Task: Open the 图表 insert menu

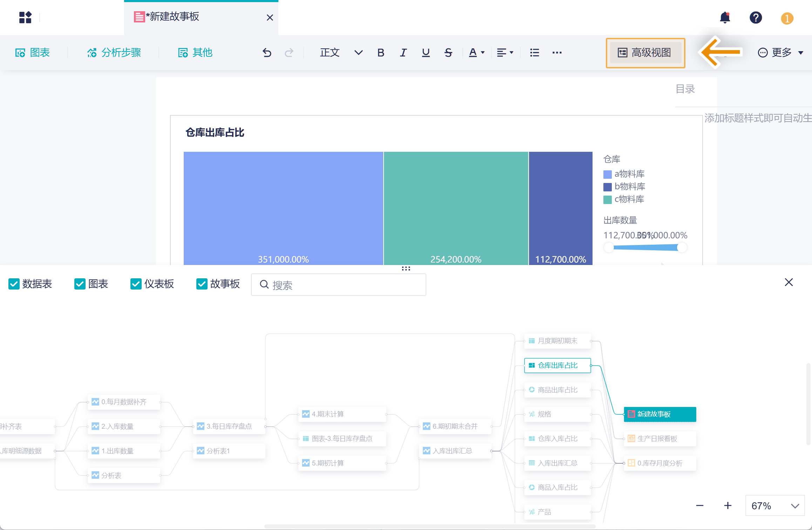Action: 33,53
